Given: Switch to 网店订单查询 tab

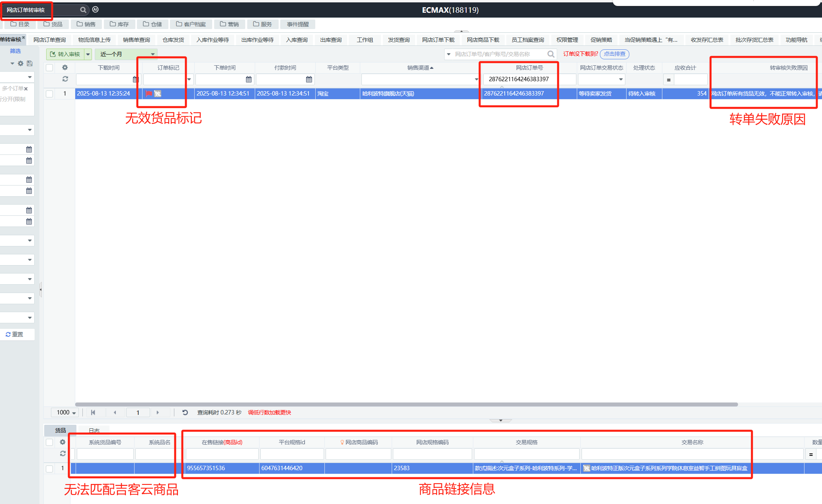Looking at the screenshot, I should [x=50, y=40].
